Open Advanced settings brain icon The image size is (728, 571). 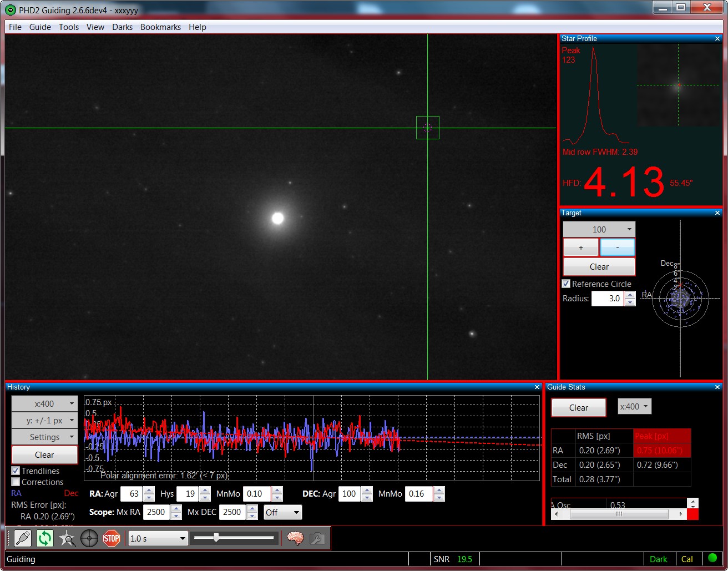pyautogui.click(x=295, y=538)
